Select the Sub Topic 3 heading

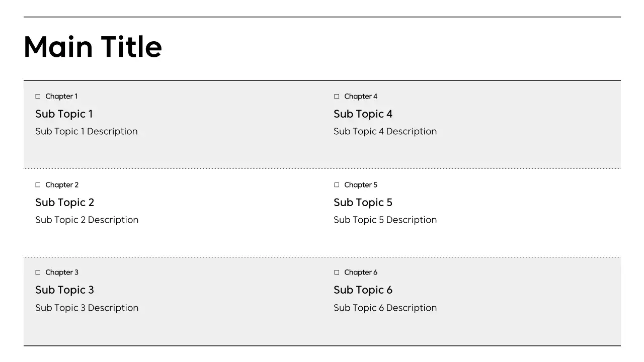pos(64,290)
